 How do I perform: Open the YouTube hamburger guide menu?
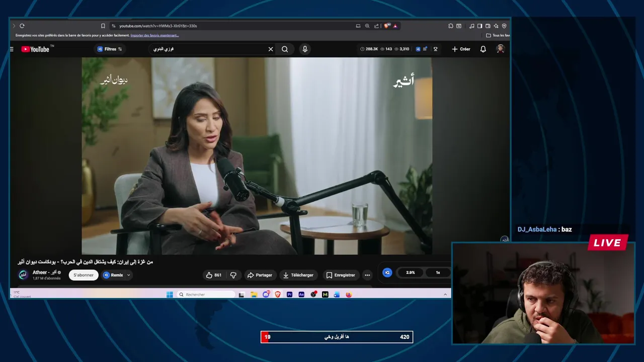[x=12, y=49]
